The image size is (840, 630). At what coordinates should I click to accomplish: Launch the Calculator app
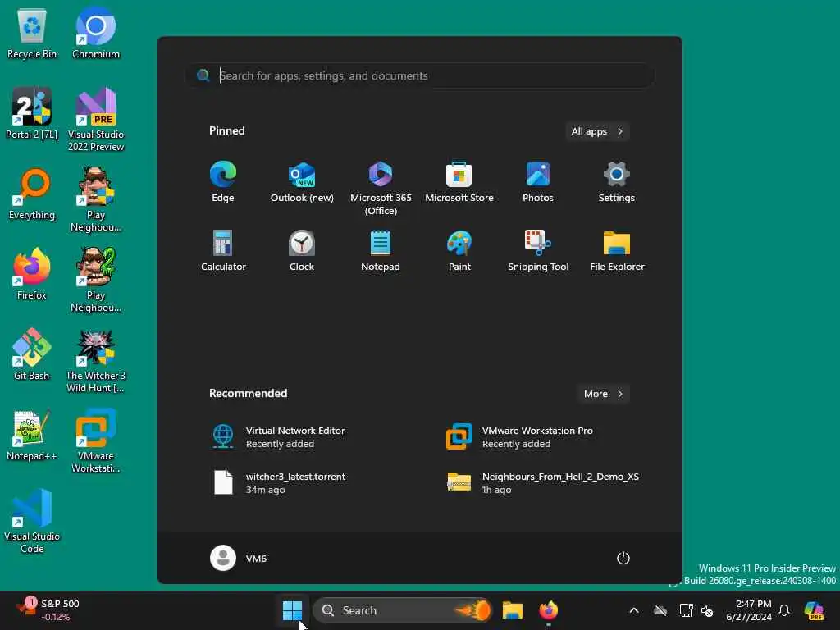223,251
